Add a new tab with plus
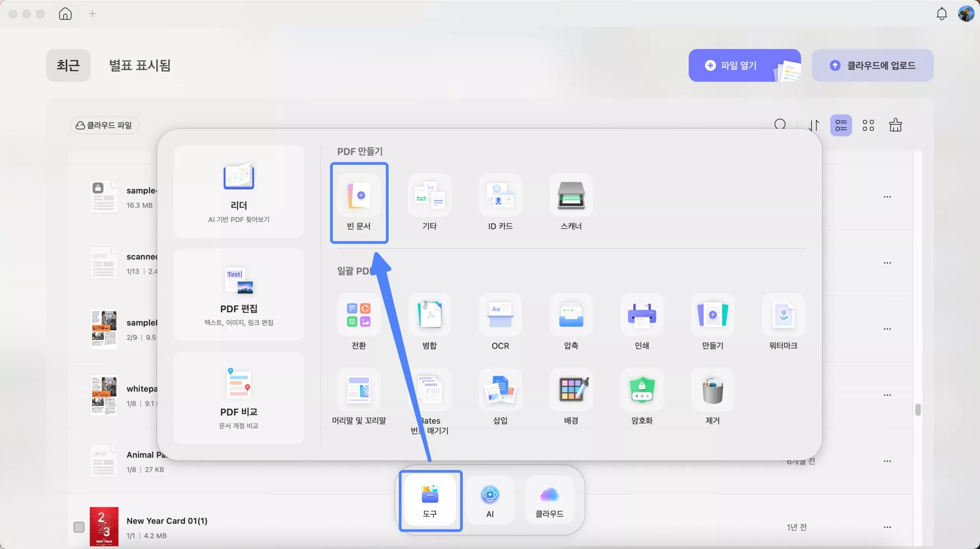Screen dimensions: 980x549 pyautogui.click(x=92, y=14)
